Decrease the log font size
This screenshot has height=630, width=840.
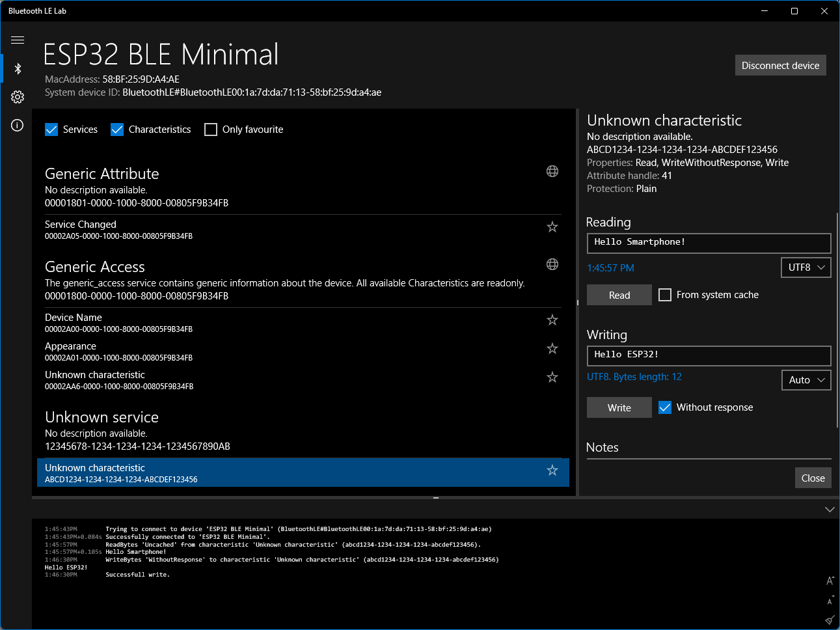[830, 601]
